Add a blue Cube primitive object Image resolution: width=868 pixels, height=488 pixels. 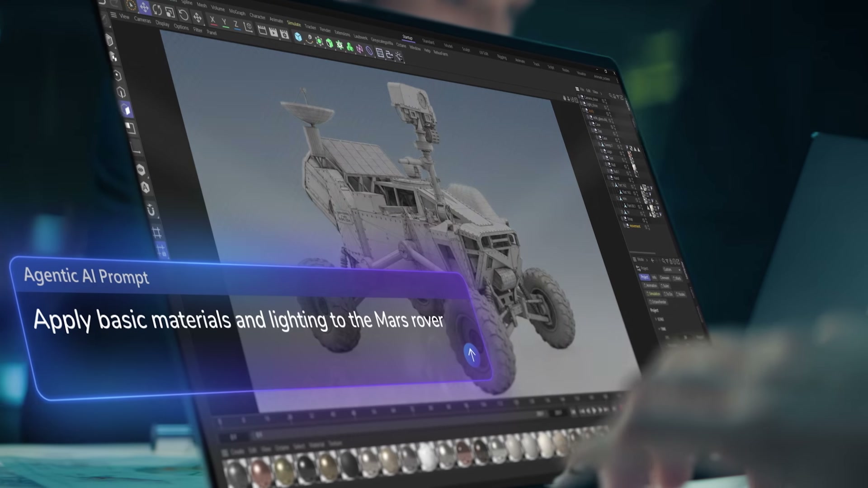(x=298, y=37)
